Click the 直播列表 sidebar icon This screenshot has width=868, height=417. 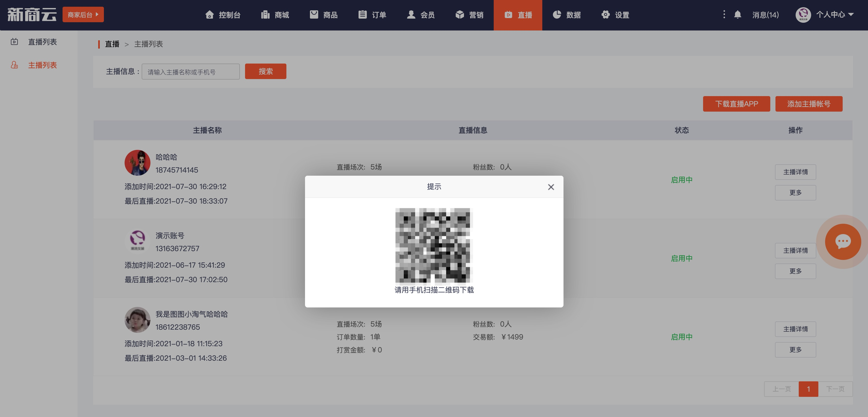(x=14, y=42)
